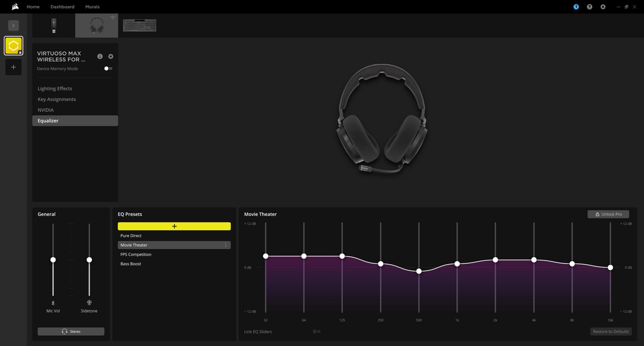Open the notifications badge icon
Screen dimensions: 644x346
(x=576, y=7)
